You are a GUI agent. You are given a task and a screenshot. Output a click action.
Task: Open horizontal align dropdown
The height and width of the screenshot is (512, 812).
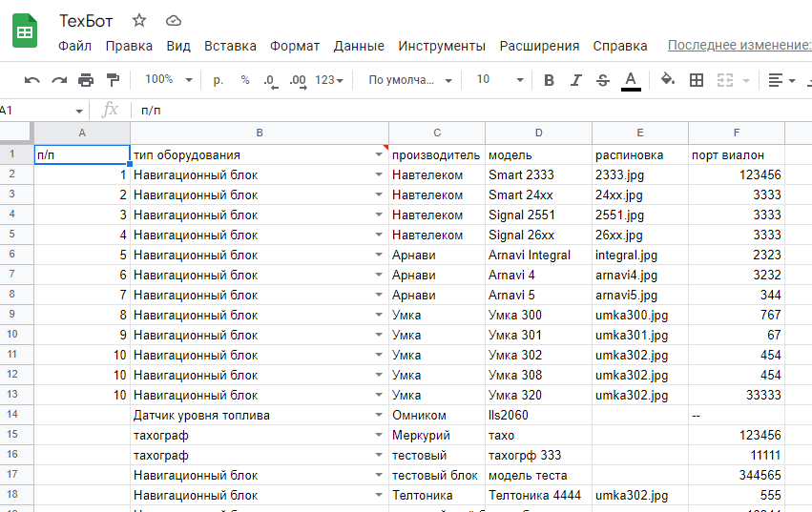[x=781, y=80]
